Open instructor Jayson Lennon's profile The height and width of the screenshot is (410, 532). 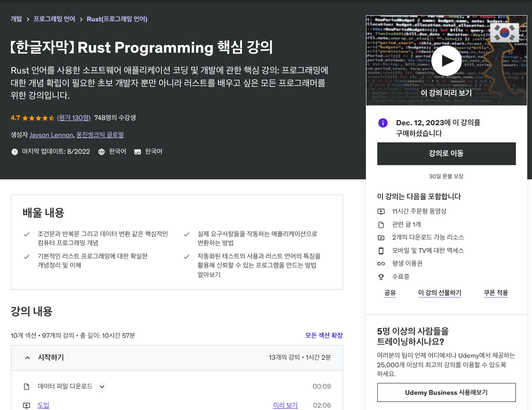[51, 135]
